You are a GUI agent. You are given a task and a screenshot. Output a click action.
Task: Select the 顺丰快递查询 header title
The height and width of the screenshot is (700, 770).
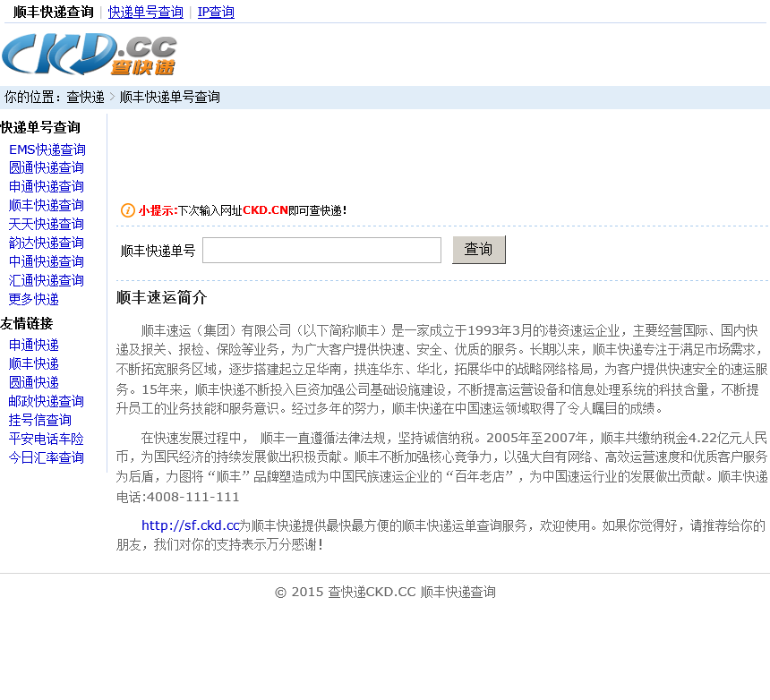[54, 12]
